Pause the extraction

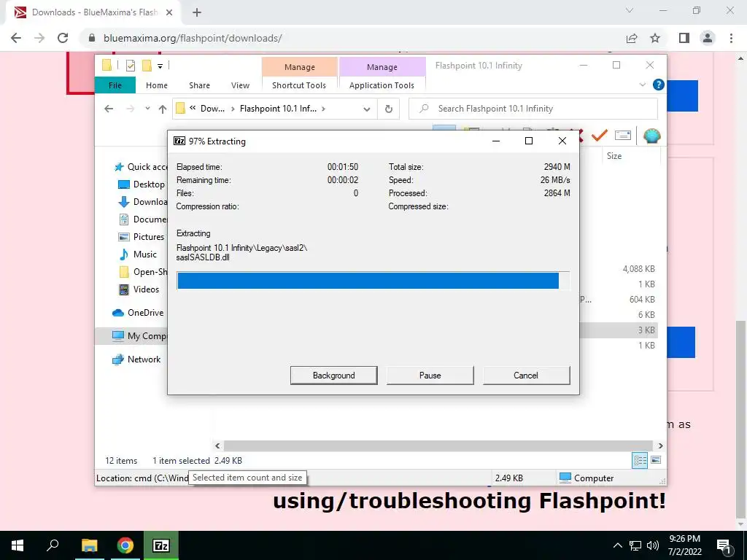pos(430,376)
